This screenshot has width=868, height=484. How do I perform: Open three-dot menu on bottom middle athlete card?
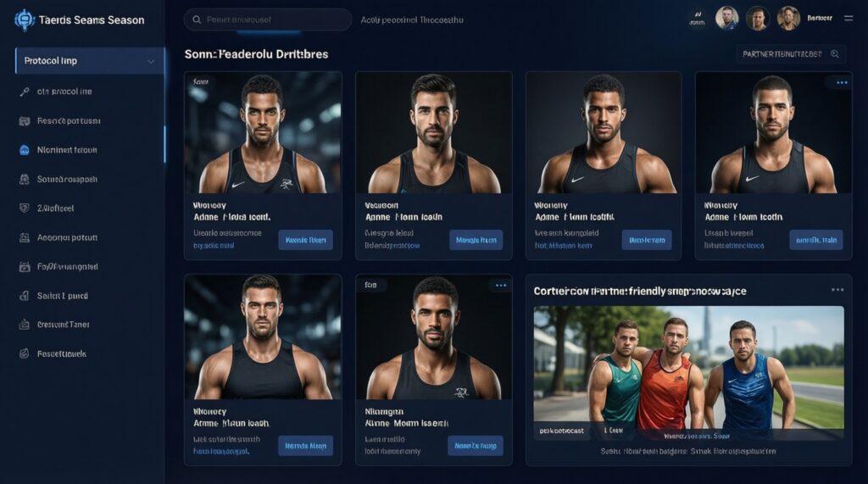[501, 286]
